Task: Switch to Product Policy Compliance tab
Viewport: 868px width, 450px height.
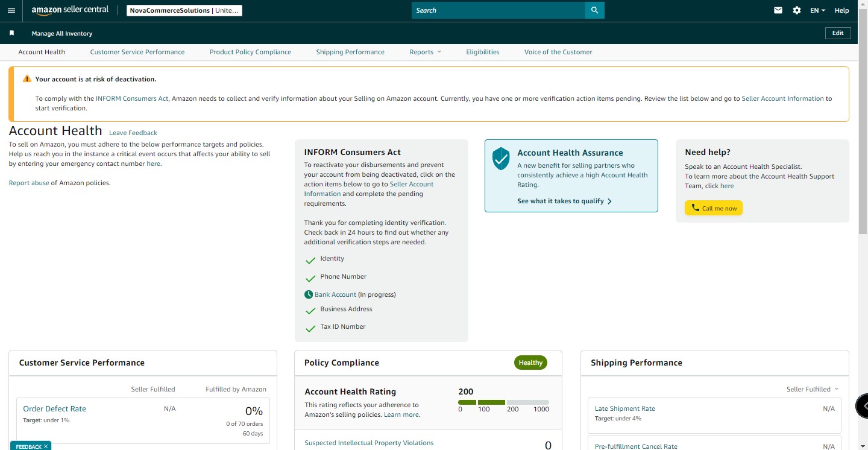Action: click(x=250, y=52)
